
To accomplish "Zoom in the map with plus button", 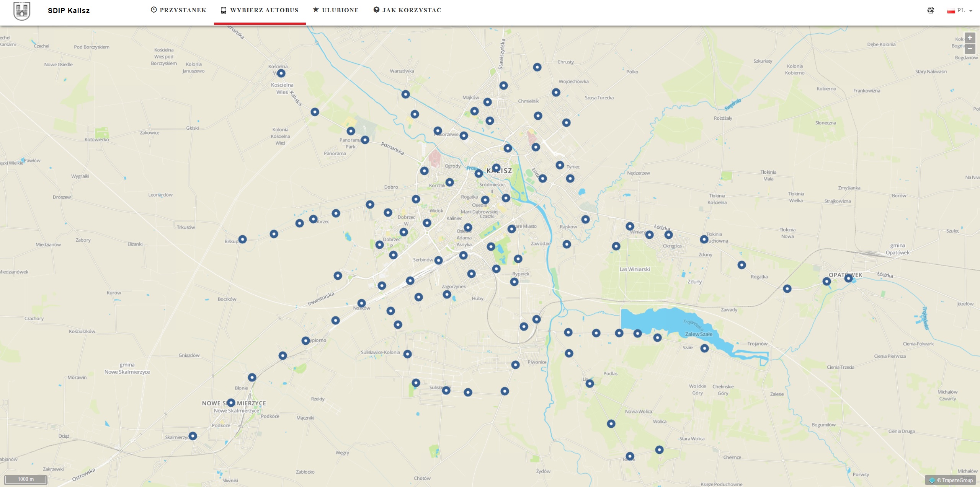I will pyautogui.click(x=970, y=38).
